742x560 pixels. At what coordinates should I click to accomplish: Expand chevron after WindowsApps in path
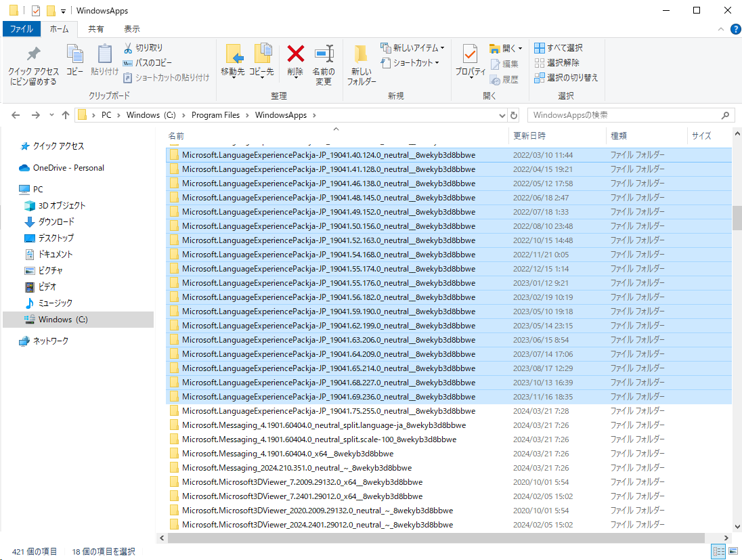coord(314,115)
